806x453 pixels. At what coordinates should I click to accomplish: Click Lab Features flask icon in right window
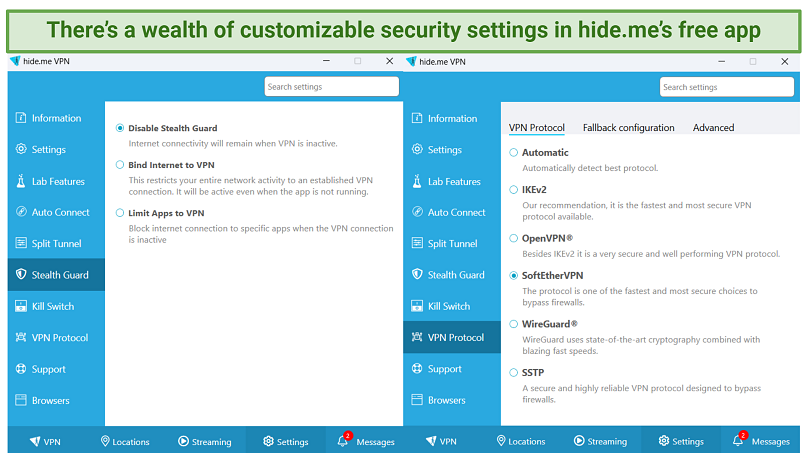pyautogui.click(x=417, y=182)
